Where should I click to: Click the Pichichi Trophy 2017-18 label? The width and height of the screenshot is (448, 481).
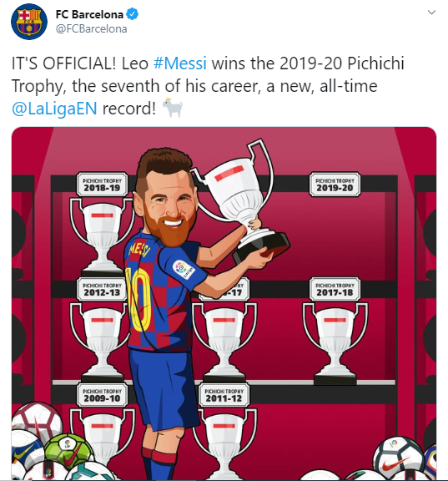(335, 289)
